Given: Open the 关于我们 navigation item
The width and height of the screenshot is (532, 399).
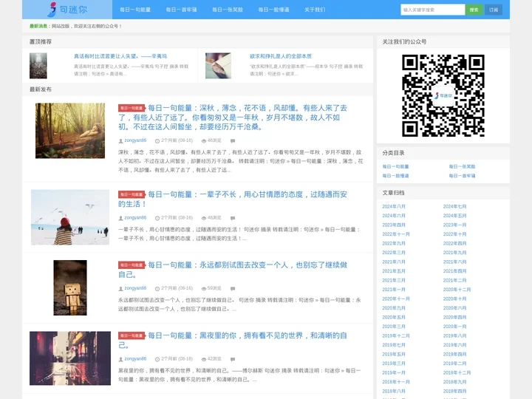Looking at the screenshot, I should point(315,10).
